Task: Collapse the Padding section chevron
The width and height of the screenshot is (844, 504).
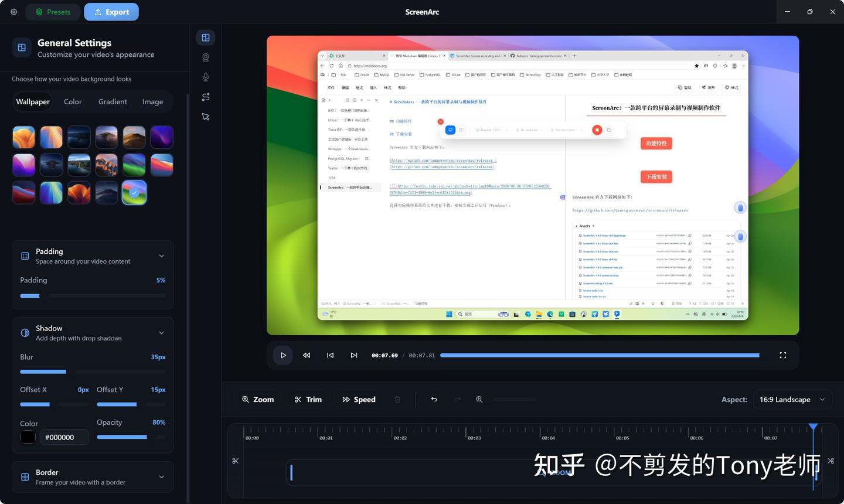Action: point(162,256)
